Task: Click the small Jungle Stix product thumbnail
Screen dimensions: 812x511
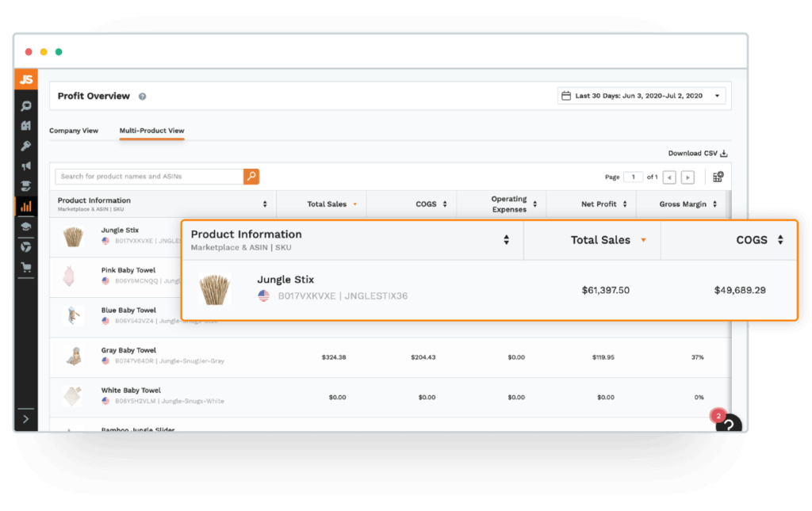Action: [x=73, y=238]
